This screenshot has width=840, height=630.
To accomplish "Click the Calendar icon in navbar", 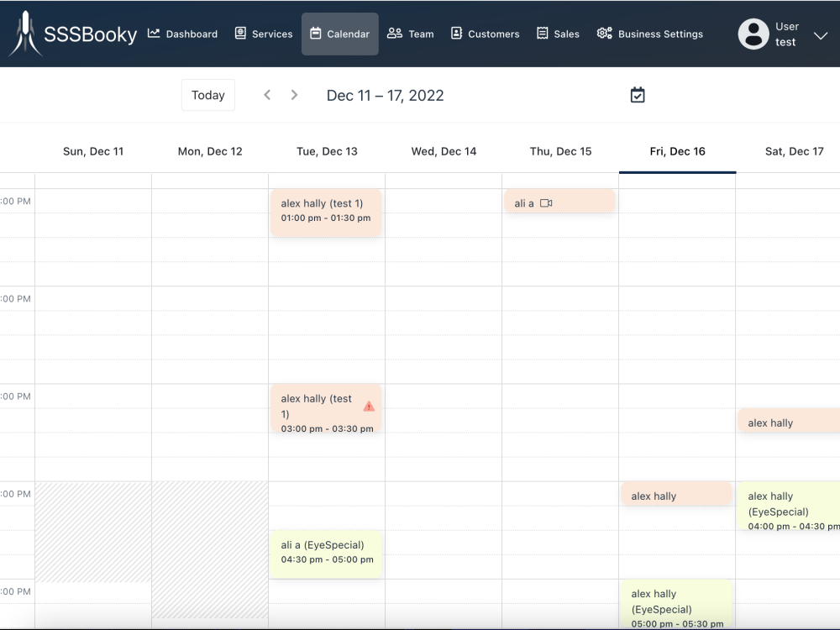I will 316,34.
